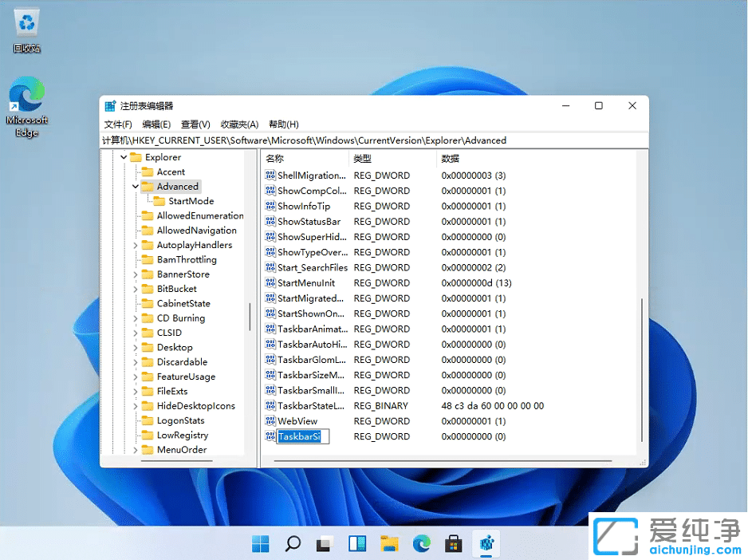Open Registry Editor from the taskbar
This screenshot has height=560, width=748.
coord(486,543)
